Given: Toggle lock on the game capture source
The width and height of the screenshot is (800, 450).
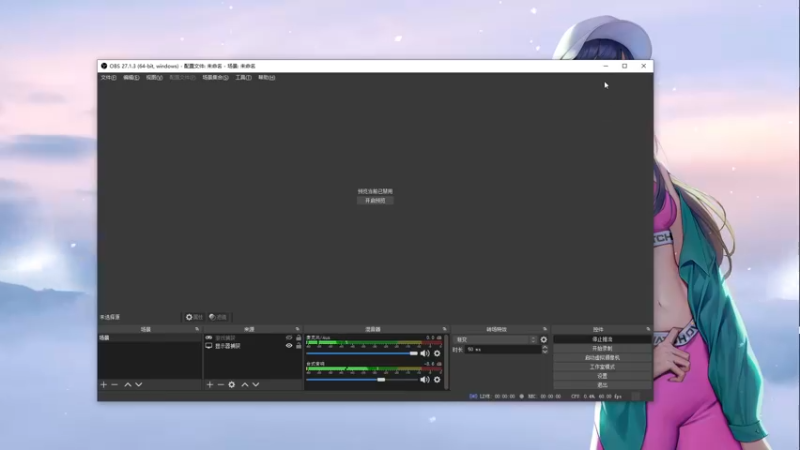Looking at the screenshot, I should tap(298, 338).
